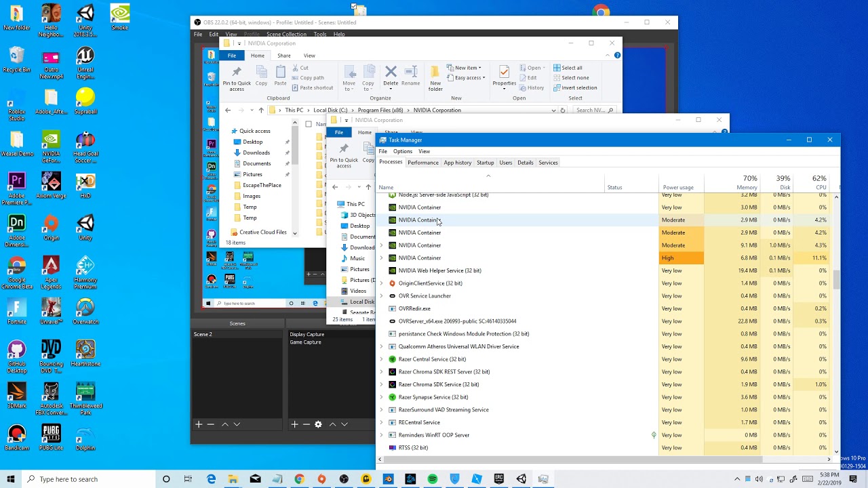868x488 pixels.
Task: Select the Overwatch desktop icon
Action: point(85,310)
